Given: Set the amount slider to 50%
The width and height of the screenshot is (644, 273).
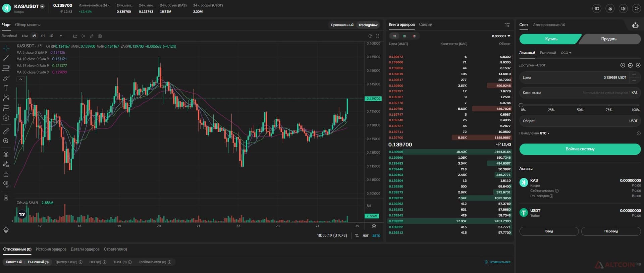Looking at the screenshot, I should pos(580,105).
